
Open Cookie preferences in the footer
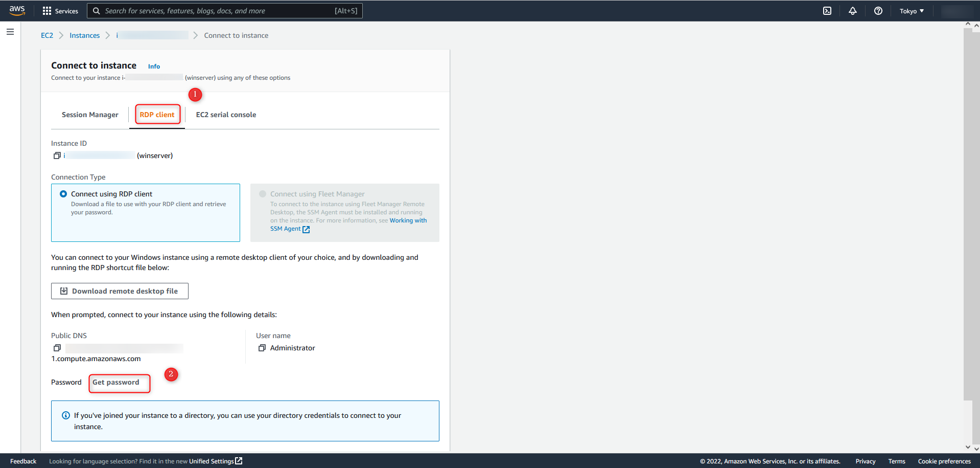tap(944, 461)
